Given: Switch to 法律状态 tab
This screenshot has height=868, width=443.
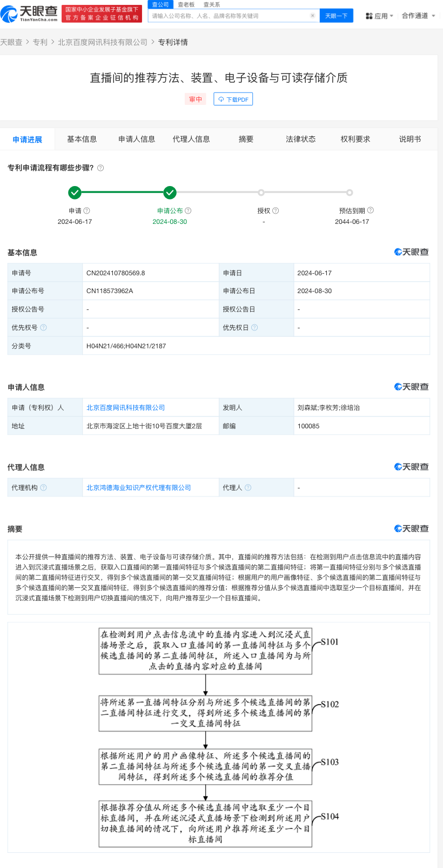Looking at the screenshot, I should pos(301,139).
